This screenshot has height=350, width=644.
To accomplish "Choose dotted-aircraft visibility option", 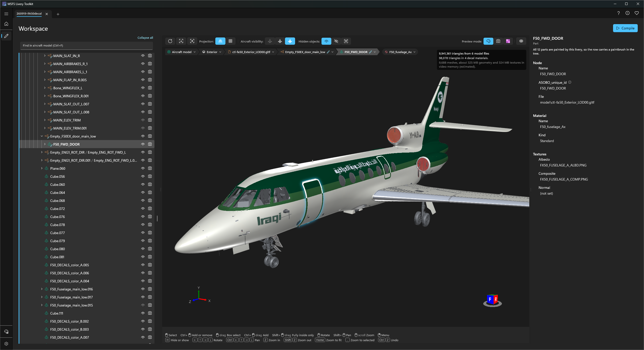I will pos(270,41).
